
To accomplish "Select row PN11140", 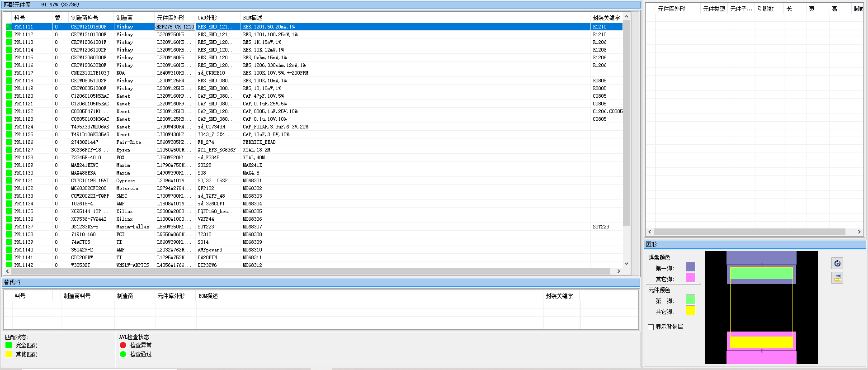I will [314, 250].
